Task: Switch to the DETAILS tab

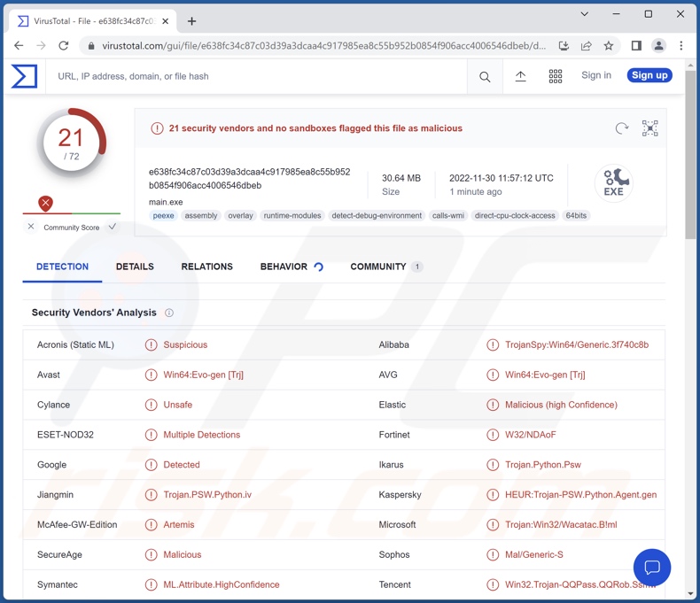Action: point(135,267)
